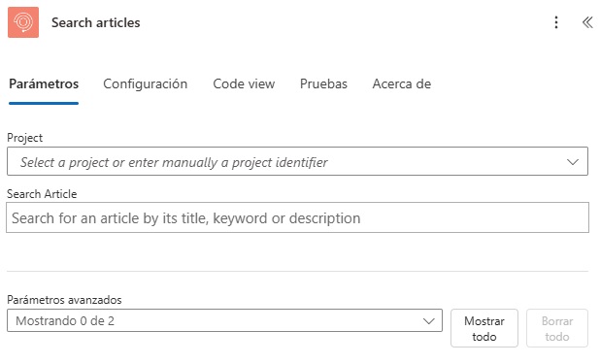
Task: Switch to the Configuración tab
Action: click(x=146, y=83)
